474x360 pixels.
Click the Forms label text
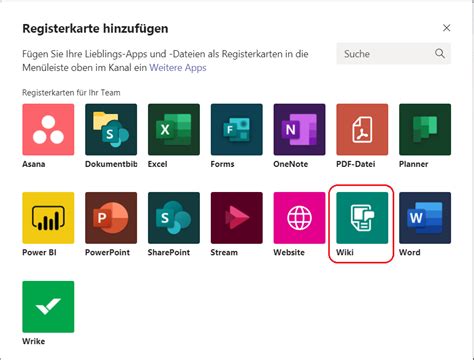pos(222,164)
